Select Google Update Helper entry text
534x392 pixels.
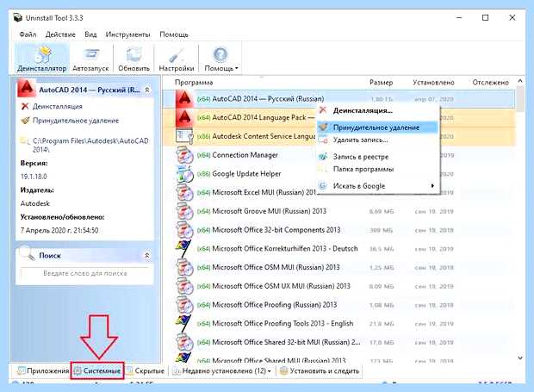click(246, 174)
